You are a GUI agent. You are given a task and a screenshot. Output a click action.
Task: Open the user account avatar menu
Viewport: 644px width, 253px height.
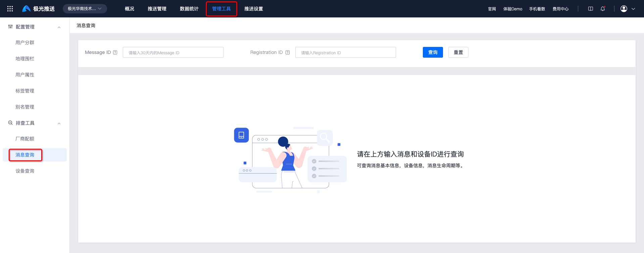(x=624, y=9)
